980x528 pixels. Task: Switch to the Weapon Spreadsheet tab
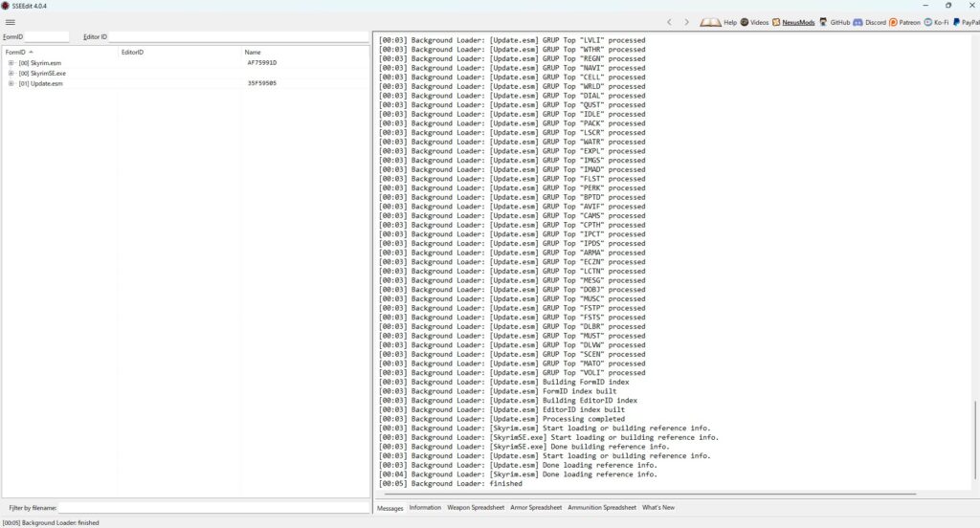(476, 508)
